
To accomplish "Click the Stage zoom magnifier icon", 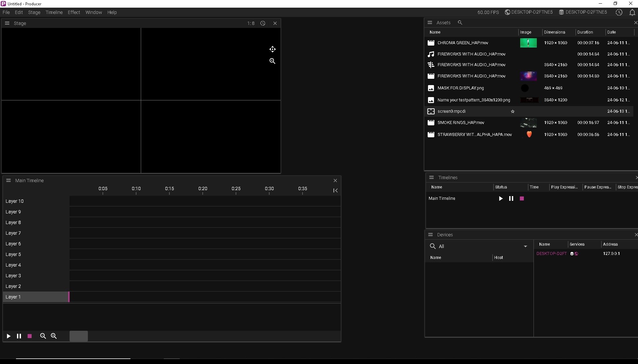I will tap(272, 61).
